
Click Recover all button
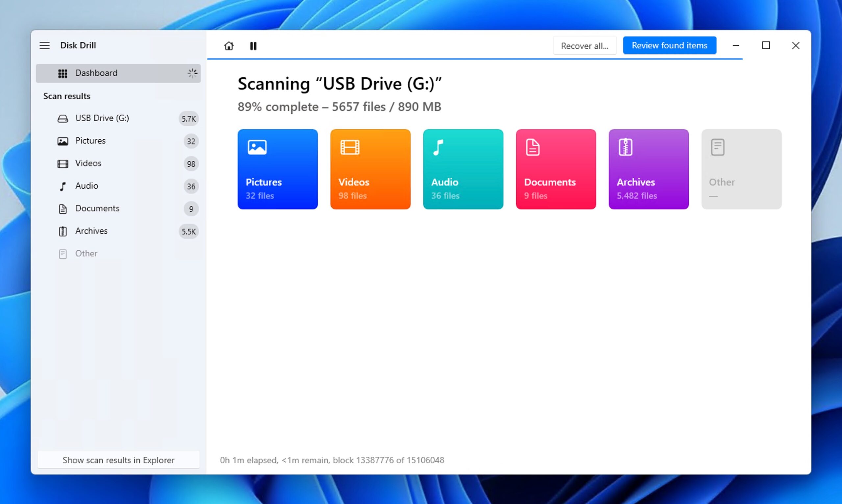[584, 45]
